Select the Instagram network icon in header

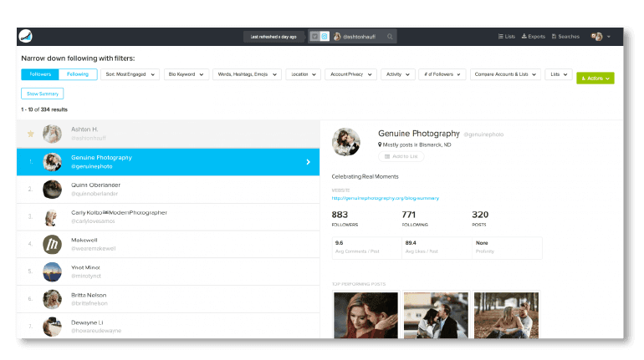(x=325, y=37)
